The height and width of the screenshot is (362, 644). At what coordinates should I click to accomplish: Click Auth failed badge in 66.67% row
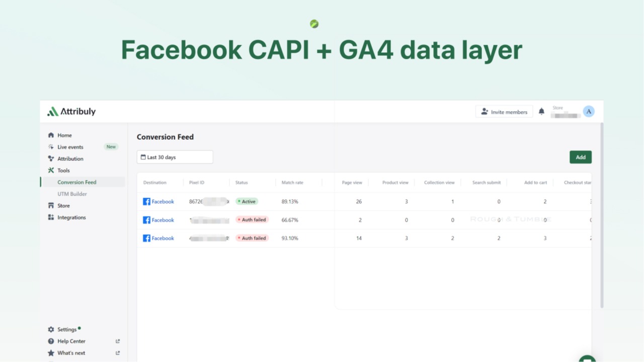[252, 220]
